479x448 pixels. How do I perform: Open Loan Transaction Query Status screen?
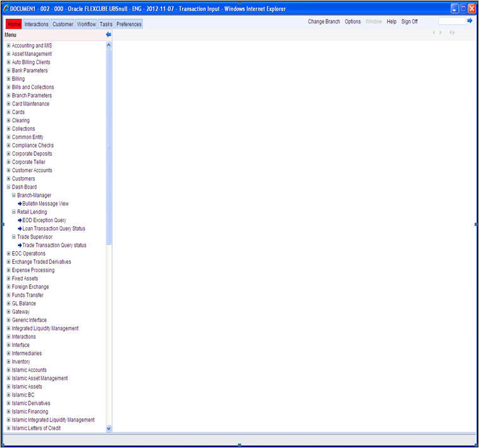pos(54,228)
